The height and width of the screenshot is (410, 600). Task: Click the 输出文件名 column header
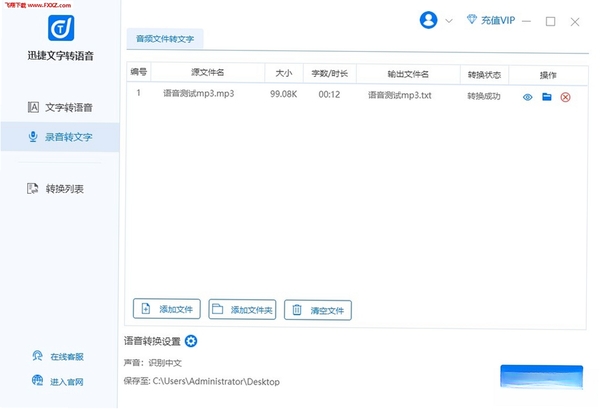coord(408,74)
